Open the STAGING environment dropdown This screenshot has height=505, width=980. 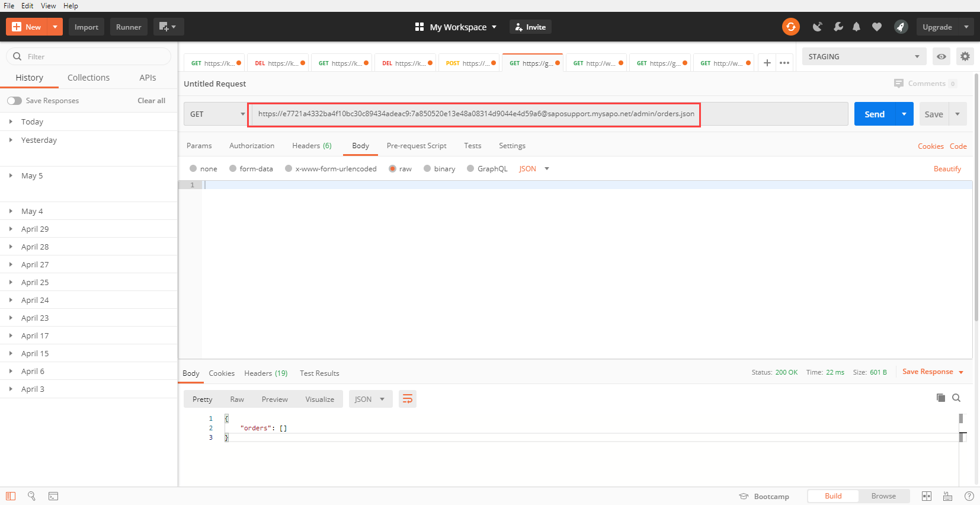pos(864,56)
